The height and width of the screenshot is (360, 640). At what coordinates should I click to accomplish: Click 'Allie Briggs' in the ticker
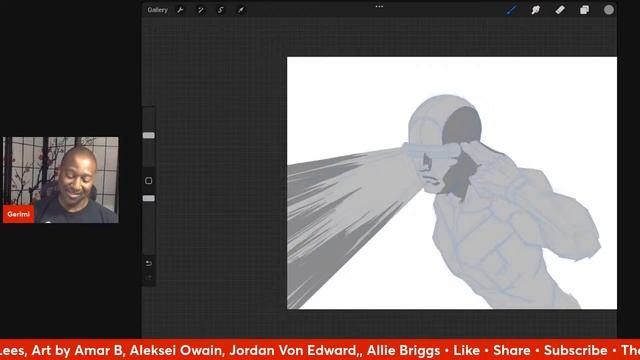point(403,350)
